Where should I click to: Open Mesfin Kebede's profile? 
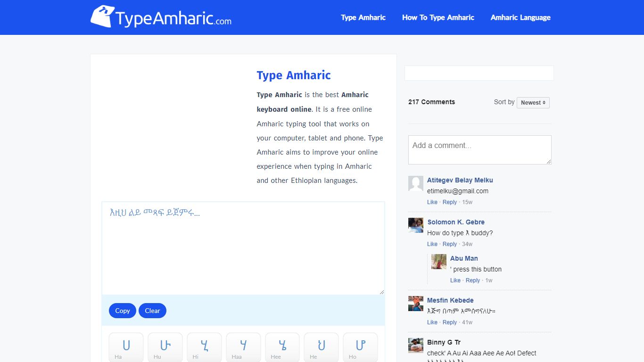click(450, 300)
